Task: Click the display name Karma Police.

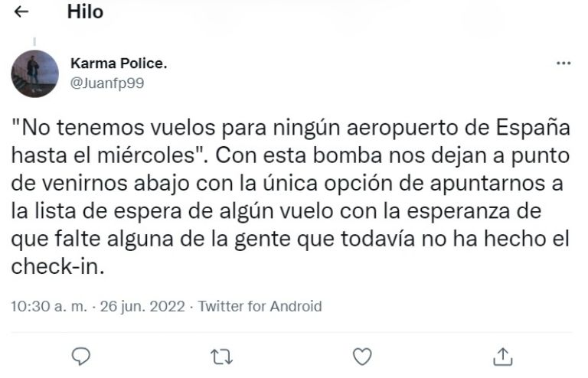Action: click(118, 64)
